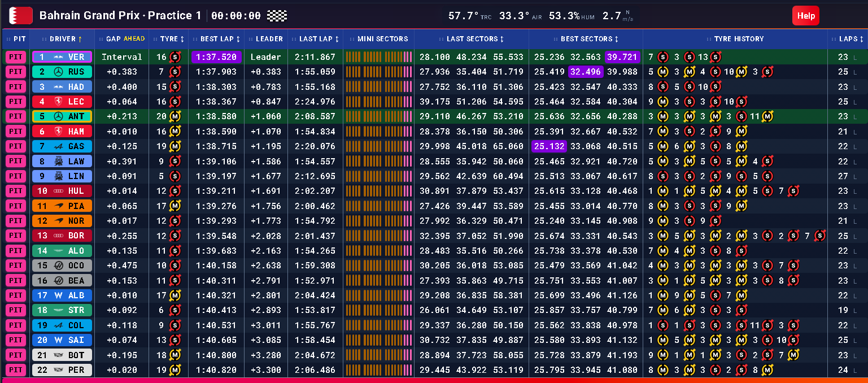Click the session title Bahrain Grand Prix · Practice 1
This screenshot has height=383, width=868.
point(120,16)
